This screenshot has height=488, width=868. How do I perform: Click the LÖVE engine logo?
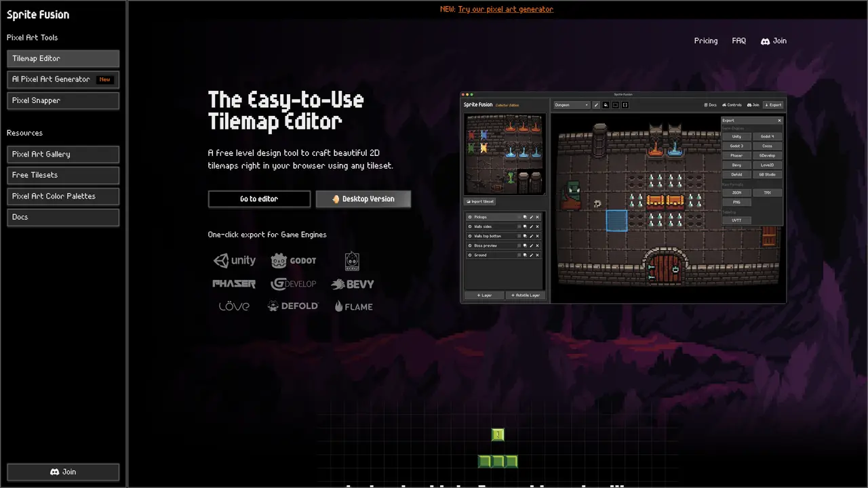[234, 306]
